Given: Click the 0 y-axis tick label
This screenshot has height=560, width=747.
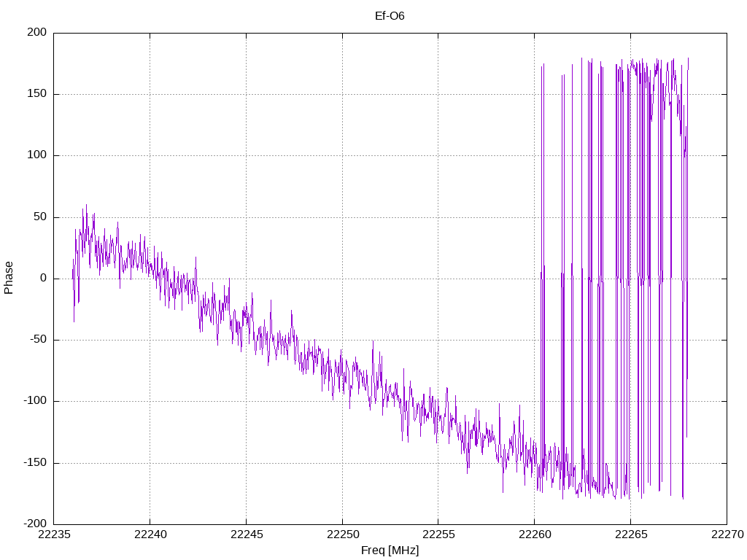Looking at the screenshot, I should pos(44,279).
